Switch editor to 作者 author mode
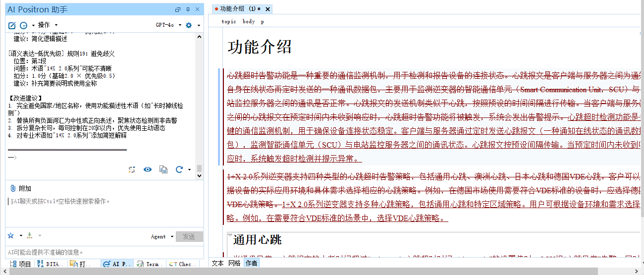Screen dimensions: 644x275 pos(251,263)
